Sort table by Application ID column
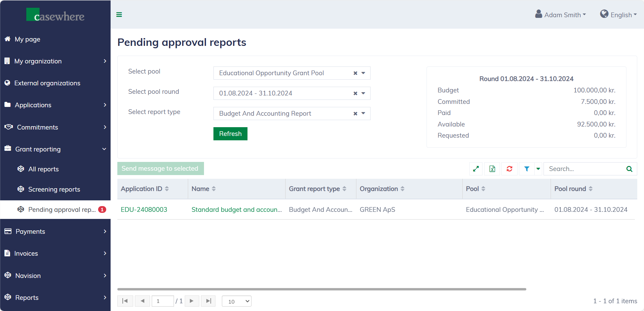The image size is (644, 311). click(x=145, y=189)
